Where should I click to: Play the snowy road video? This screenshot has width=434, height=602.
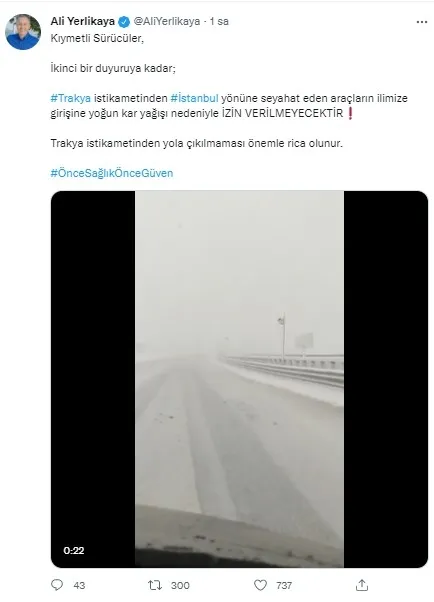pyautogui.click(x=239, y=379)
